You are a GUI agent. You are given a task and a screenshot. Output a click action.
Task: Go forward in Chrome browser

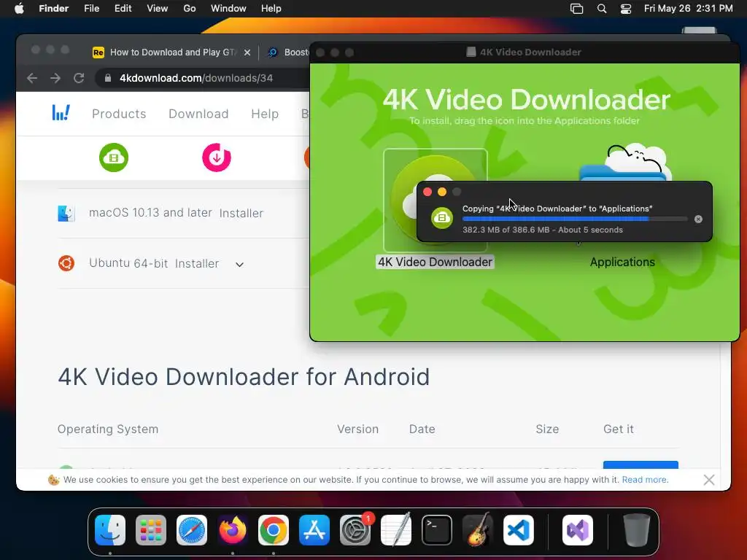tap(55, 78)
